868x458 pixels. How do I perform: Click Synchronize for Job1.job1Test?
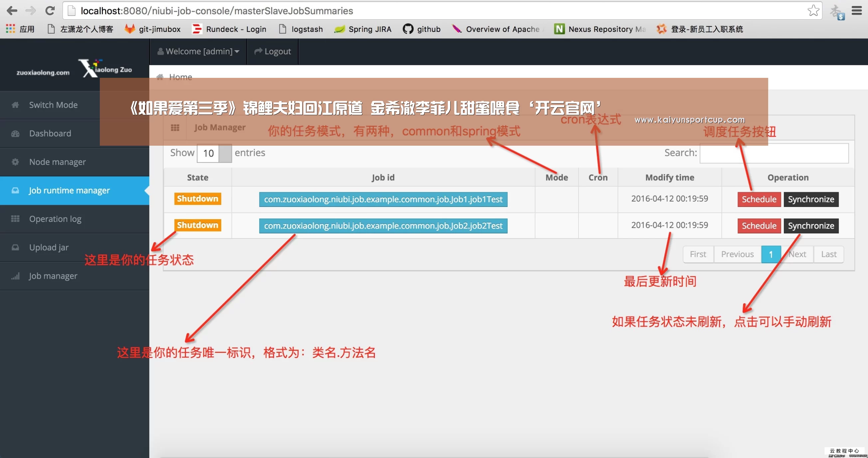pos(811,199)
